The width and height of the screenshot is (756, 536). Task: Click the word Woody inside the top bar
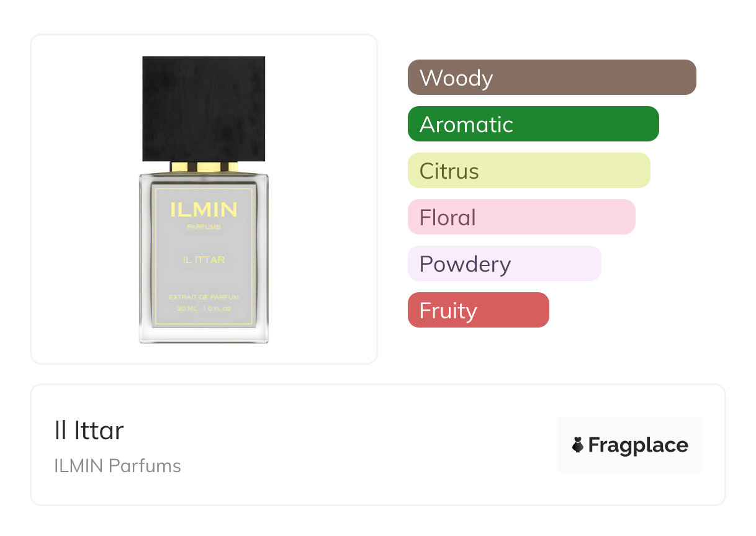[x=456, y=78]
